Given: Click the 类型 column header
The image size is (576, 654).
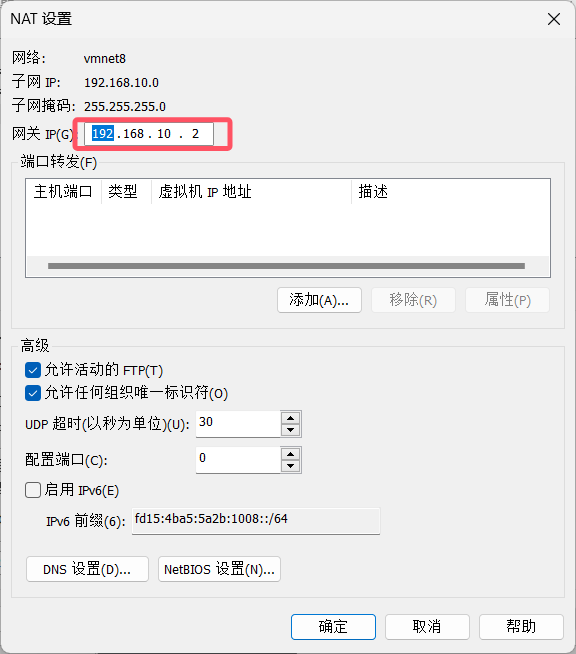Looking at the screenshot, I should pos(126,191).
